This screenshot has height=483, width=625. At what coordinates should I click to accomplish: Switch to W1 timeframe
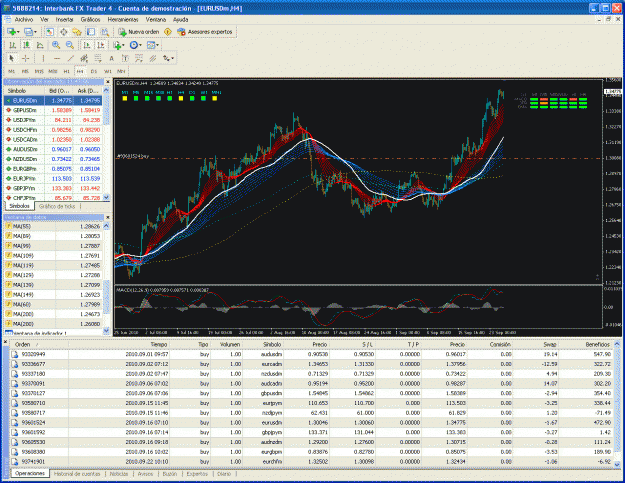coord(108,71)
